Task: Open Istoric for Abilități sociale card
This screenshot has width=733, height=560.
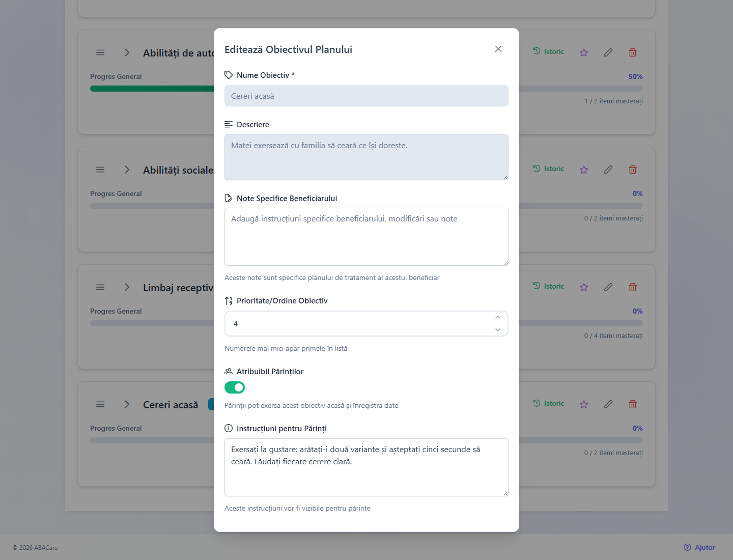Action: 548,169
